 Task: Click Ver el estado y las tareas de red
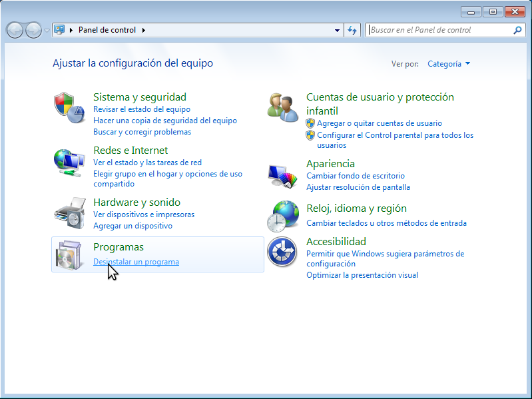point(147,163)
